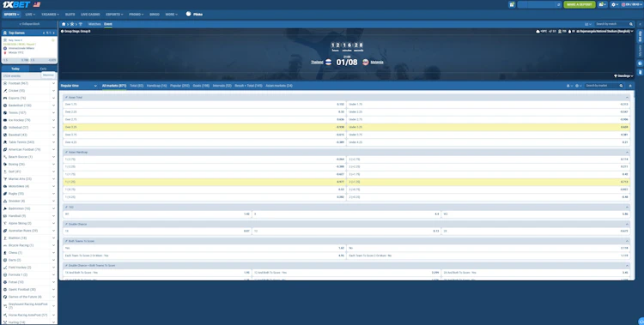Select the All markets tab
Viewport: 644px width, 325px height.
(113, 86)
